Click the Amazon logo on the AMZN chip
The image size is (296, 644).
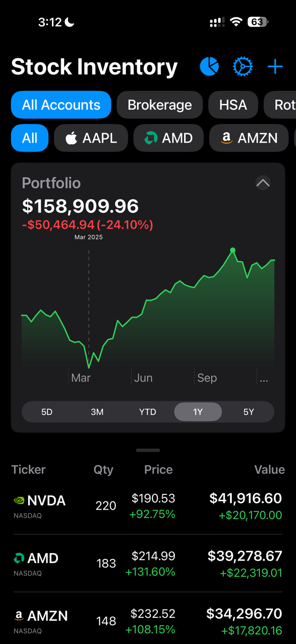[225, 138]
